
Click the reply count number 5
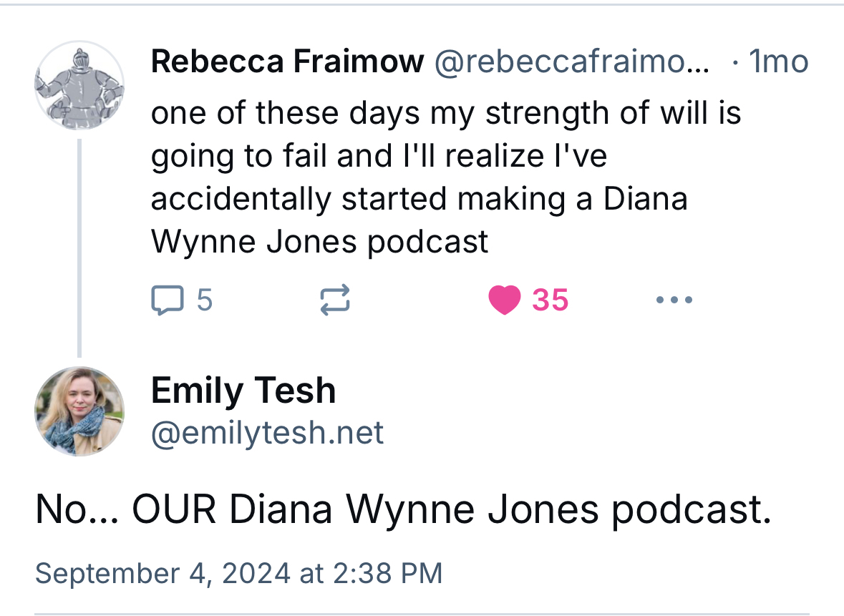pos(205,300)
